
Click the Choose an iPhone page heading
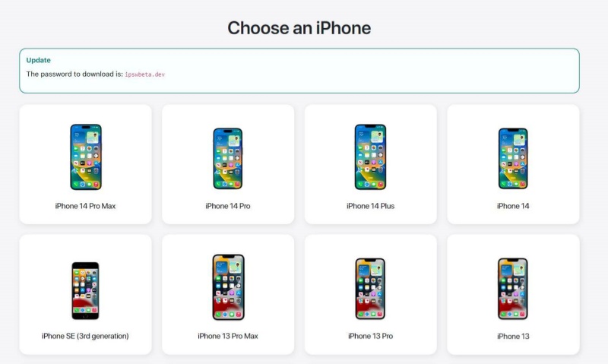point(299,28)
